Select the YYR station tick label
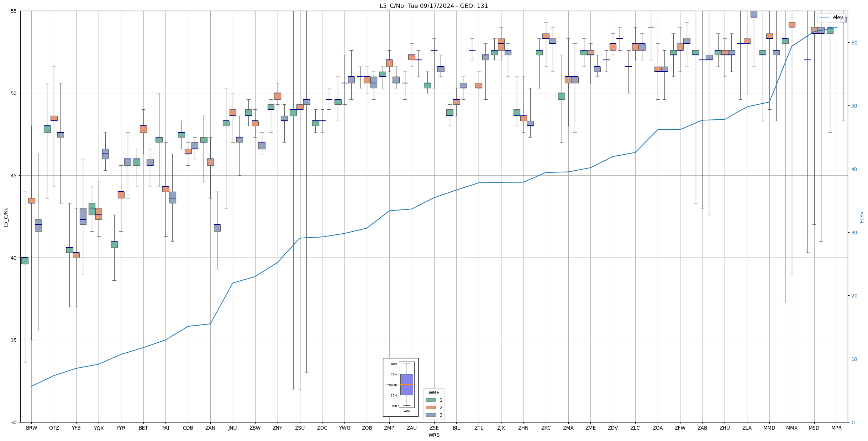 (x=121, y=428)
